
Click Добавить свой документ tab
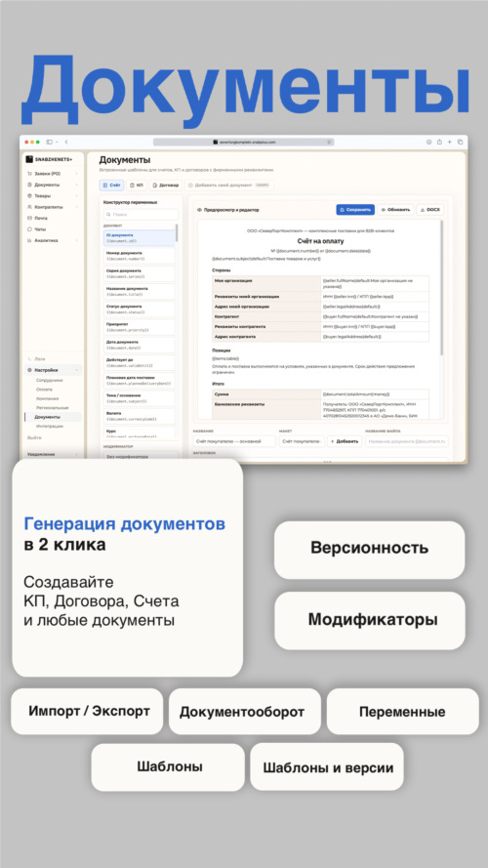coord(229,186)
